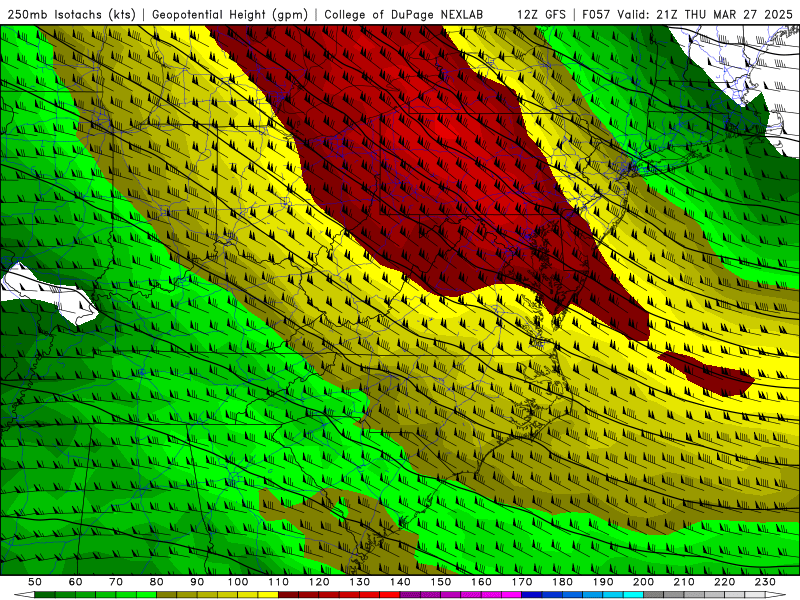Pick the dark red swatch right of 110
The image size is (800, 600).
click(x=289, y=595)
